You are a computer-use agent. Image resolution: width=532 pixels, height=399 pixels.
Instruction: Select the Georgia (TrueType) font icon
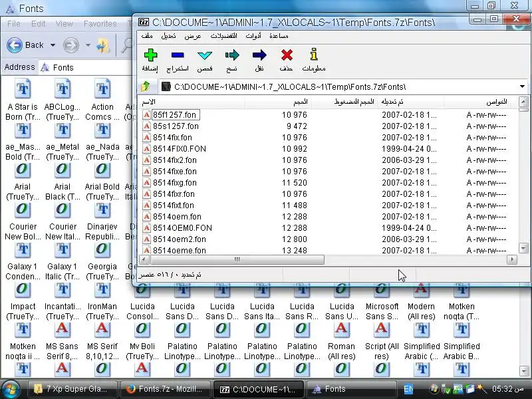click(x=102, y=249)
